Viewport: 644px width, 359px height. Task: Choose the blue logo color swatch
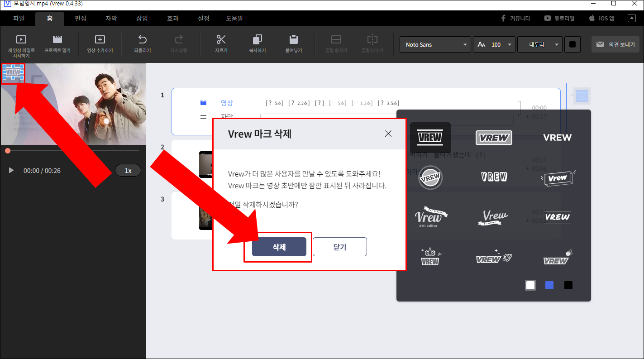pyautogui.click(x=549, y=285)
